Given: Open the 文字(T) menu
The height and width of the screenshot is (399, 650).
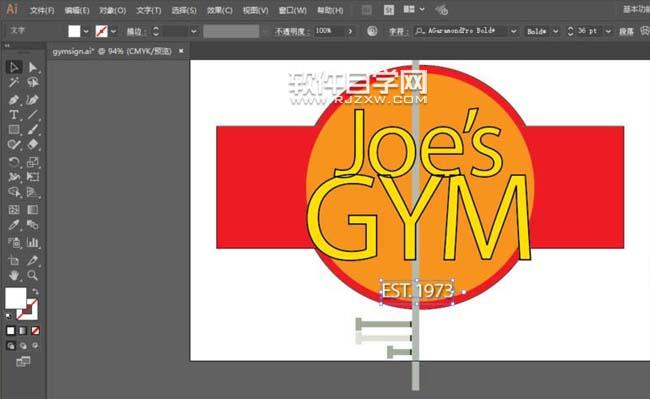Looking at the screenshot, I should click(x=148, y=10).
